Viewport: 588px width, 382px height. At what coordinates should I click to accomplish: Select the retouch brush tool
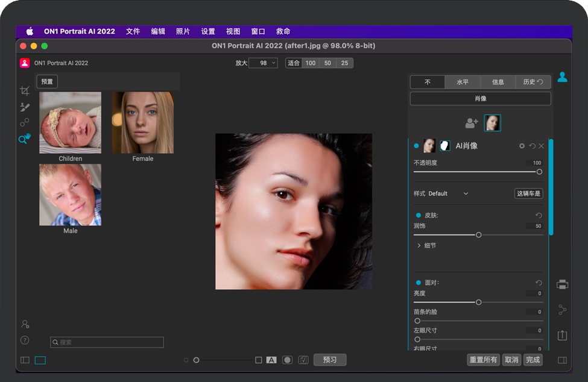click(25, 107)
